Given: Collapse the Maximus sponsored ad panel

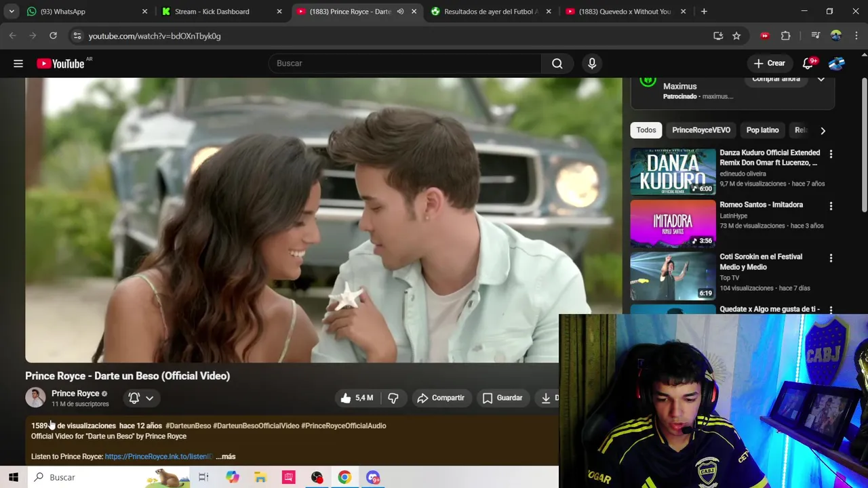Looking at the screenshot, I should 821,80.
